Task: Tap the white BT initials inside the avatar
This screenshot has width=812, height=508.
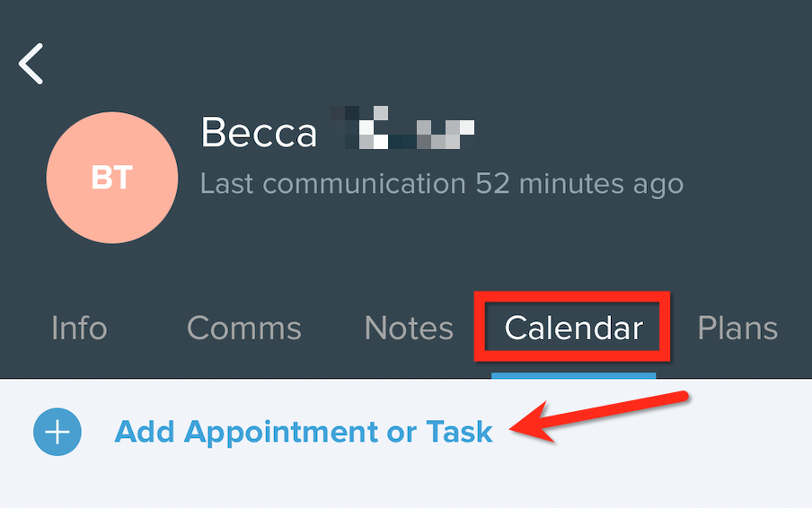Action: (x=112, y=178)
